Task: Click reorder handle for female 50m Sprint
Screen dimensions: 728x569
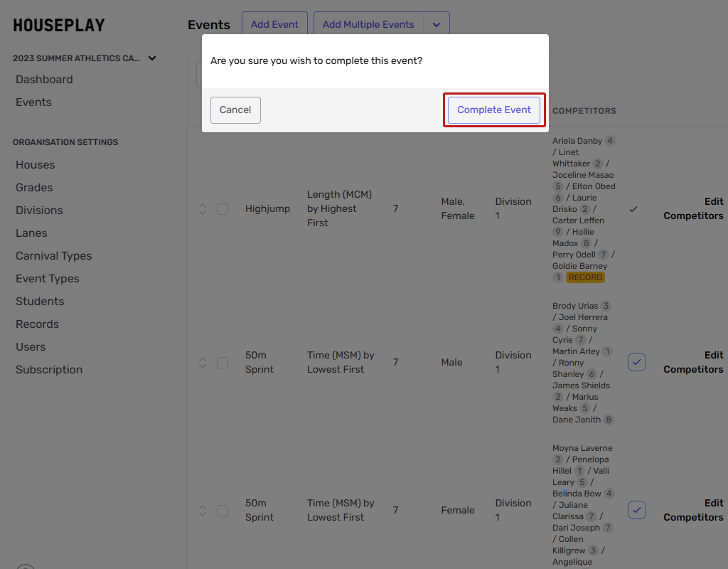Action: tap(203, 511)
